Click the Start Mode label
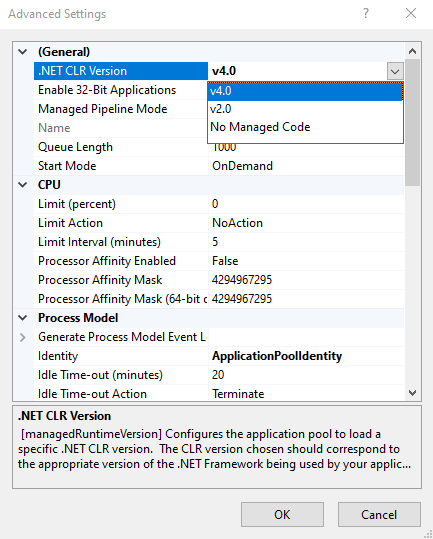 [x=67, y=166]
